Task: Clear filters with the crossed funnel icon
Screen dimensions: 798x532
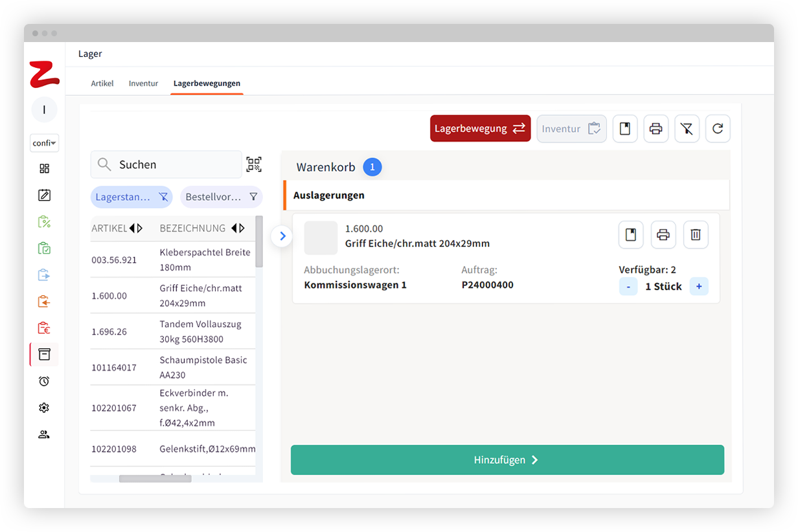Action: [687, 129]
